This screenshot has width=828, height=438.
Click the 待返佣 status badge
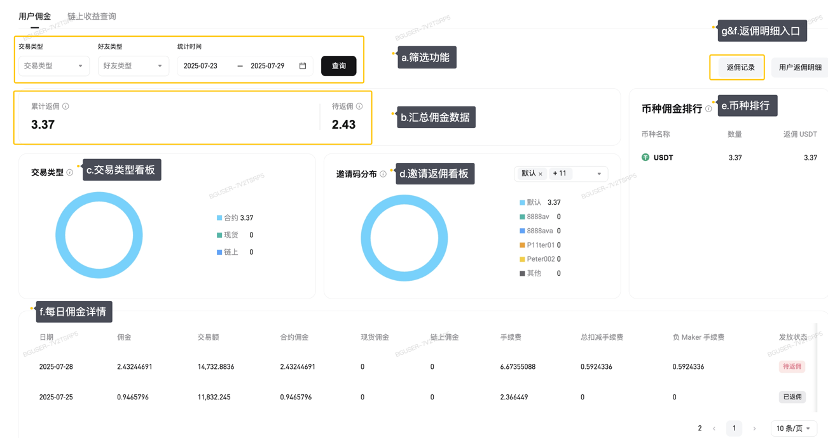point(792,367)
